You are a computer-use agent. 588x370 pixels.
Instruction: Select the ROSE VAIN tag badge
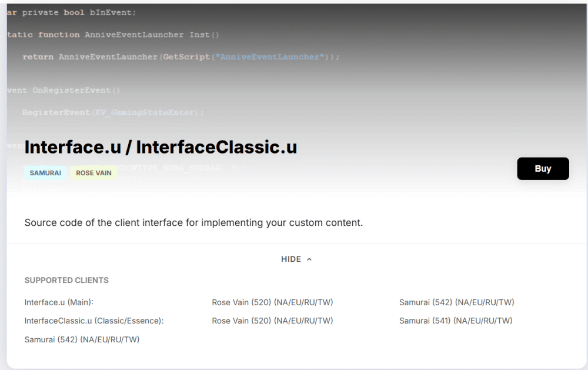(93, 174)
